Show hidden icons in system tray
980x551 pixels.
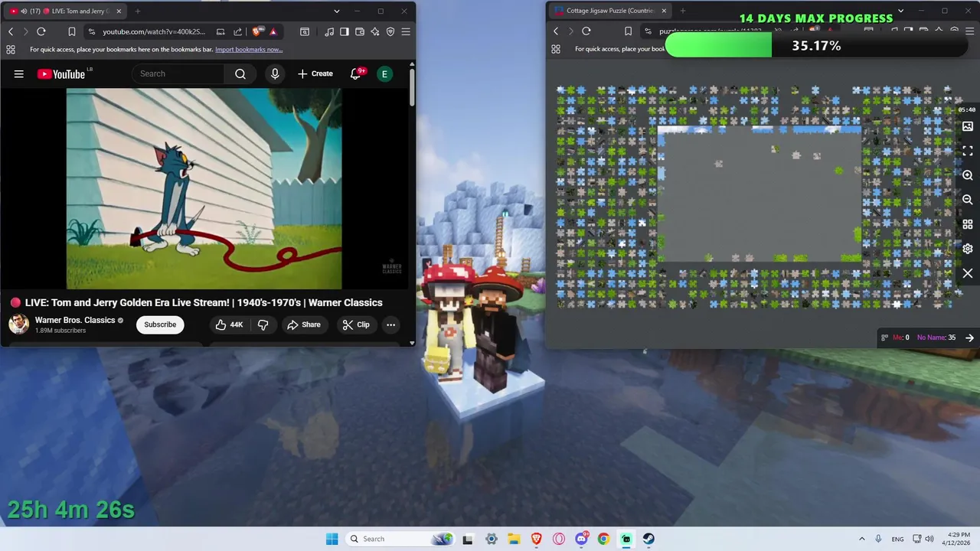861,539
